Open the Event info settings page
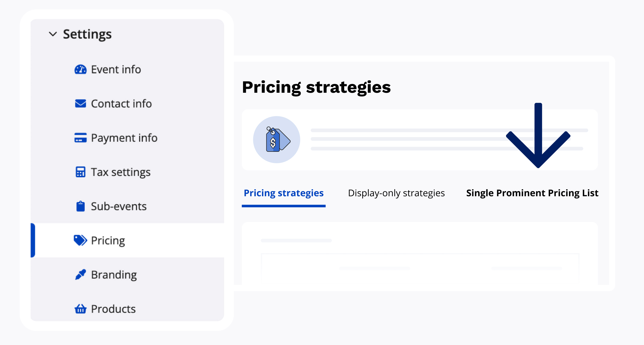Viewport: 644px width, 345px height. click(116, 70)
